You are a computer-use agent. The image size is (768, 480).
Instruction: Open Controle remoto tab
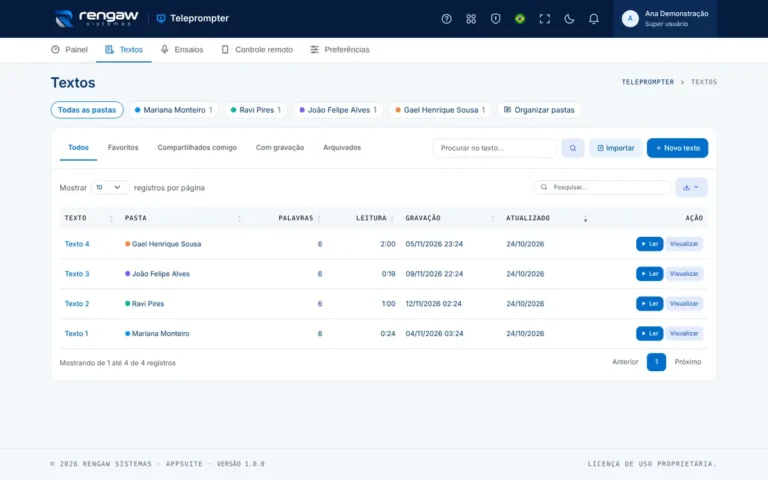pyautogui.click(x=257, y=49)
